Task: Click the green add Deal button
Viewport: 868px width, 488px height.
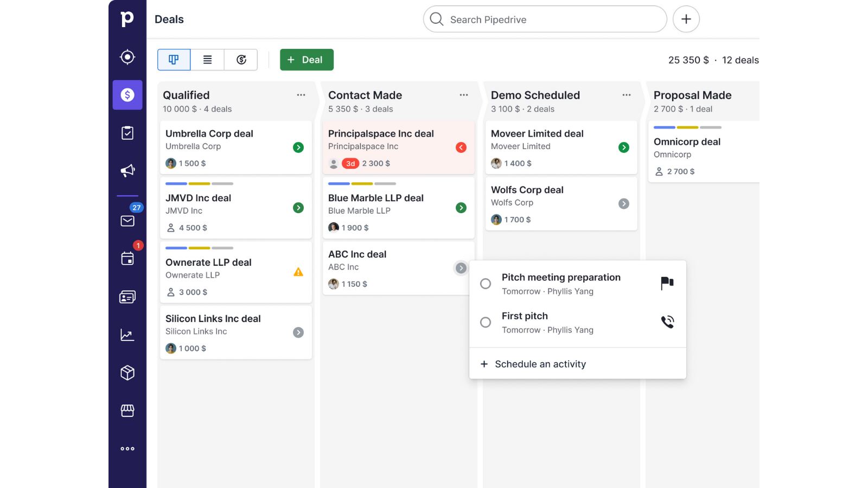Action: [x=307, y=60]
